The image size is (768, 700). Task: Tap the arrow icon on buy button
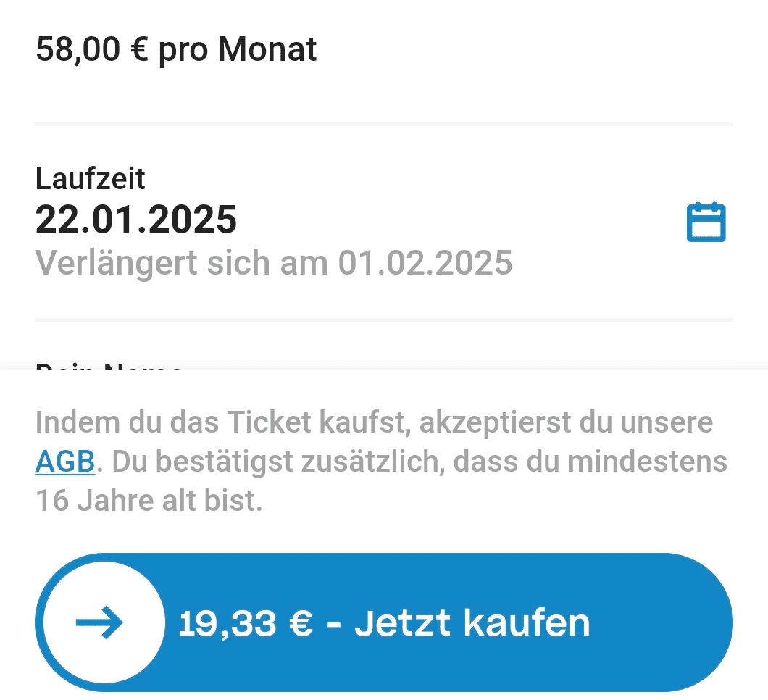click(x=100, y=622)
